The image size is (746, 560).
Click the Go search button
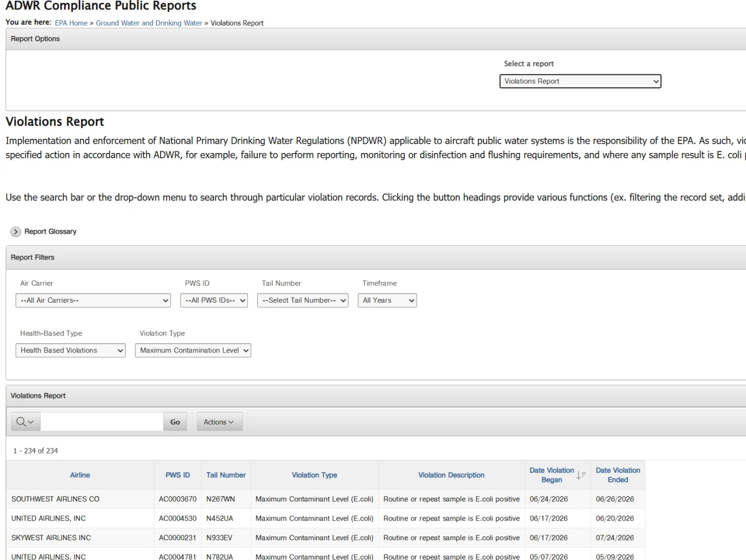(175, 422)
